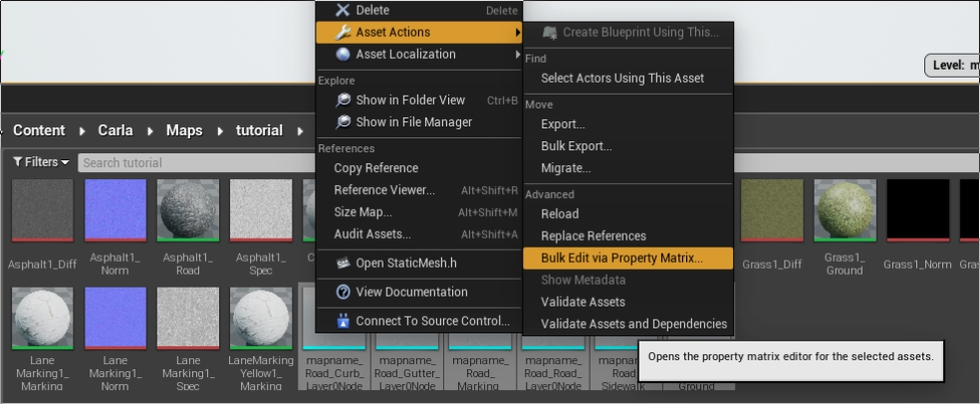Navigate to the Maps breadcrumb folder

[184, 130]
